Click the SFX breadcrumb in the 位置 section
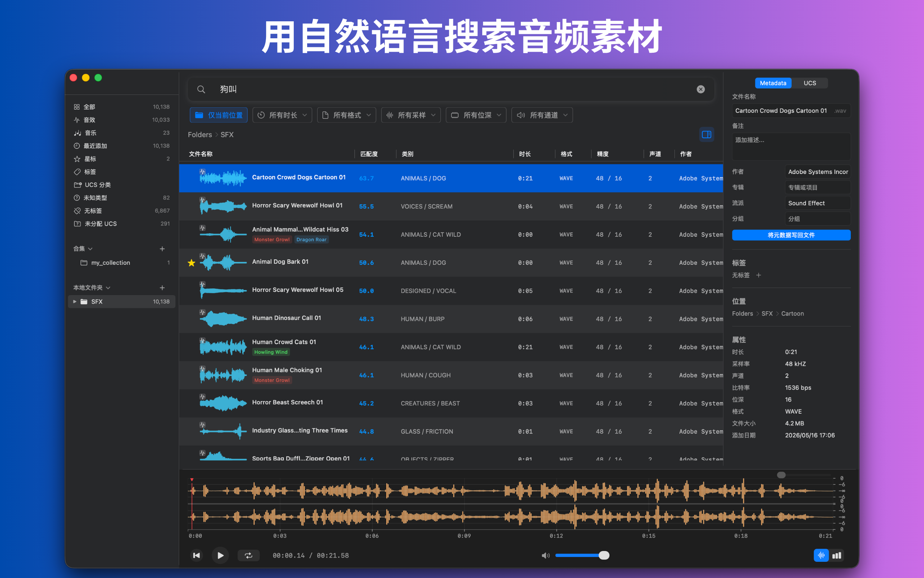The image size is (924, 578). 767,314
